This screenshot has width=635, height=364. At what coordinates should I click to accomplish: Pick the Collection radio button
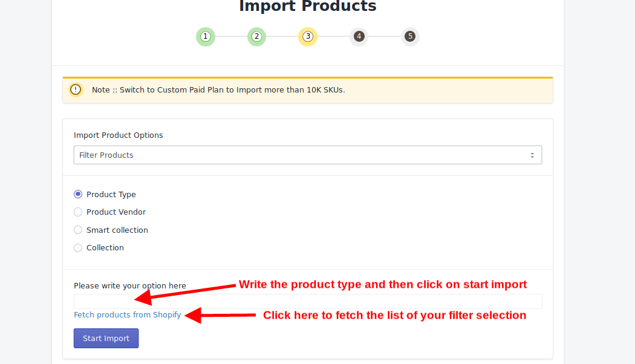(78, 248)
